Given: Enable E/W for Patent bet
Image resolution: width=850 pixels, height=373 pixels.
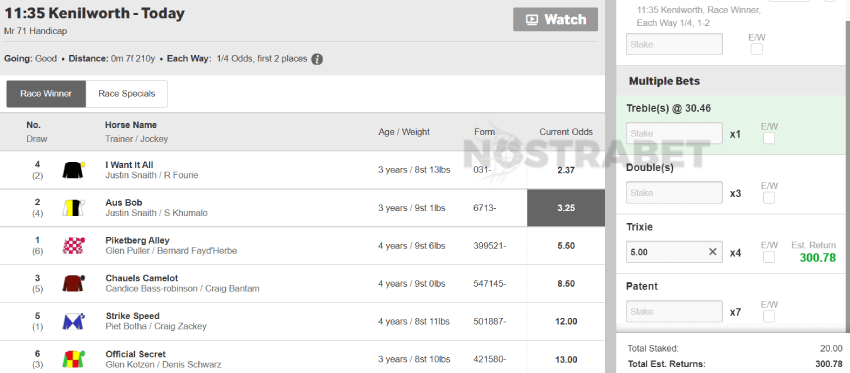Looking at the screenshot, I should point(769,317).
